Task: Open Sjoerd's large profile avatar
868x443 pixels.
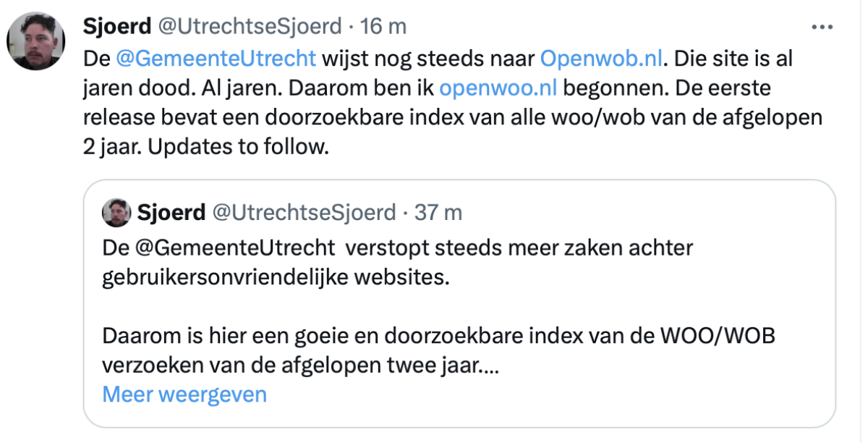Action: pos(36,41)
